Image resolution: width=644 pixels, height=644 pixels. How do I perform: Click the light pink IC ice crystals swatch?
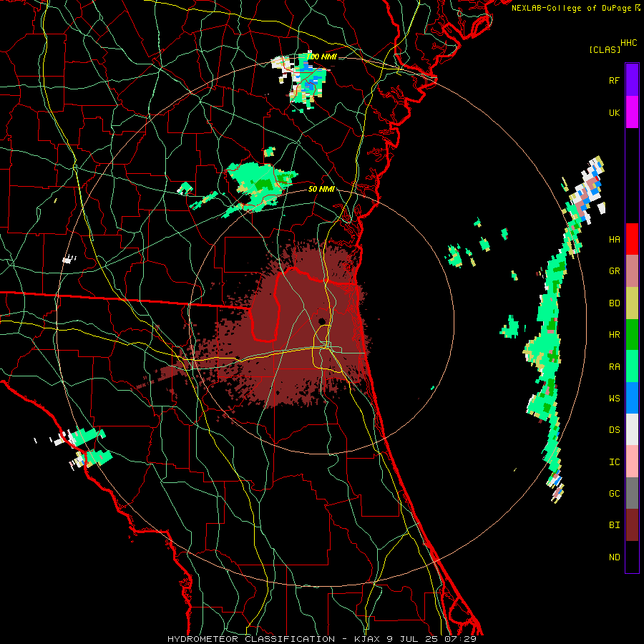(632, 462)
